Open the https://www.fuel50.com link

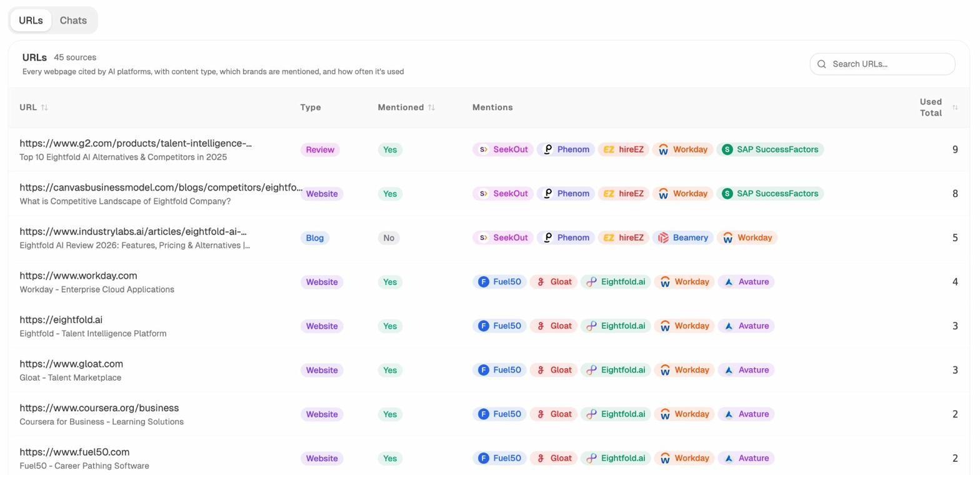click(74, 452)
